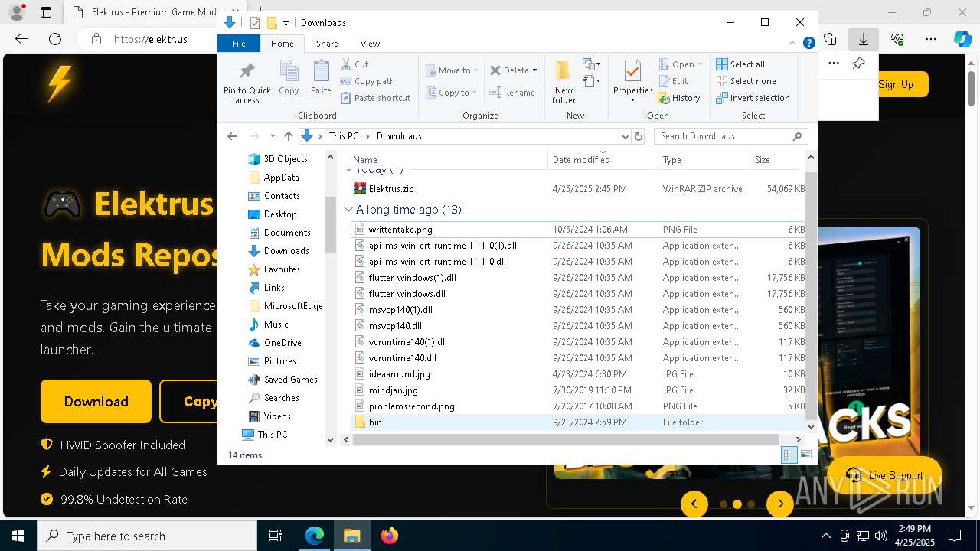Open address bar history dropdown
This screenshot has width=980, height=551.
(x=625, y=136)
